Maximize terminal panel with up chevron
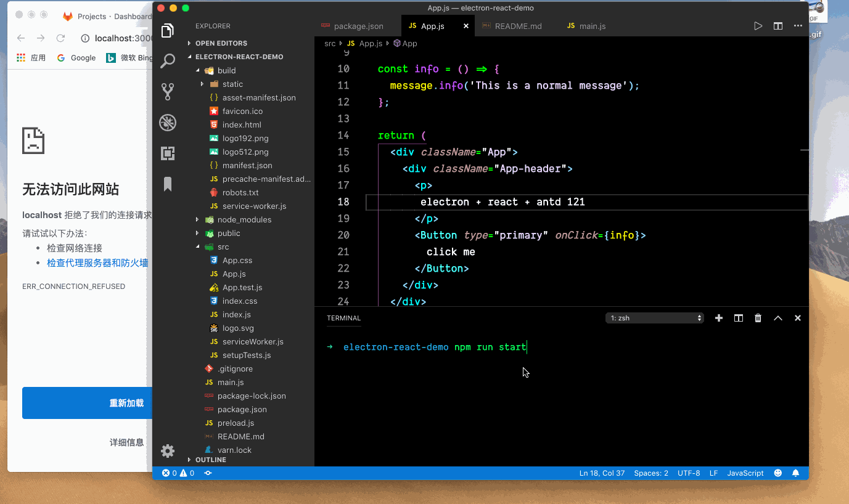 777,318
